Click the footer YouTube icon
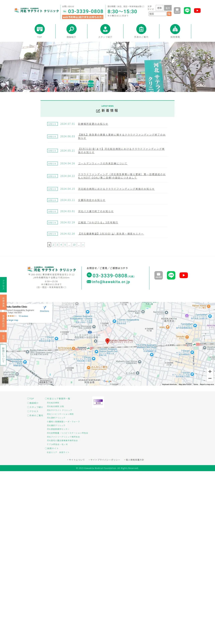This screenshot has height=644, width=215. (x=184, y=275)
